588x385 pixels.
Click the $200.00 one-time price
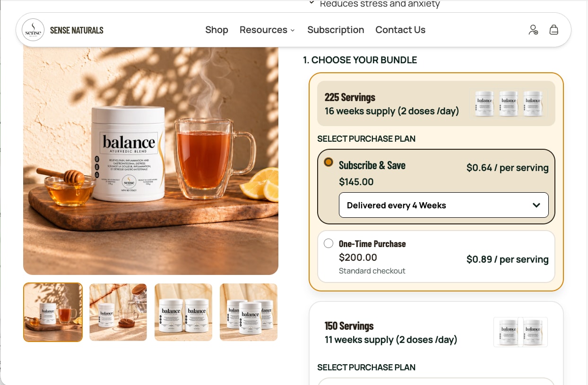358,257
